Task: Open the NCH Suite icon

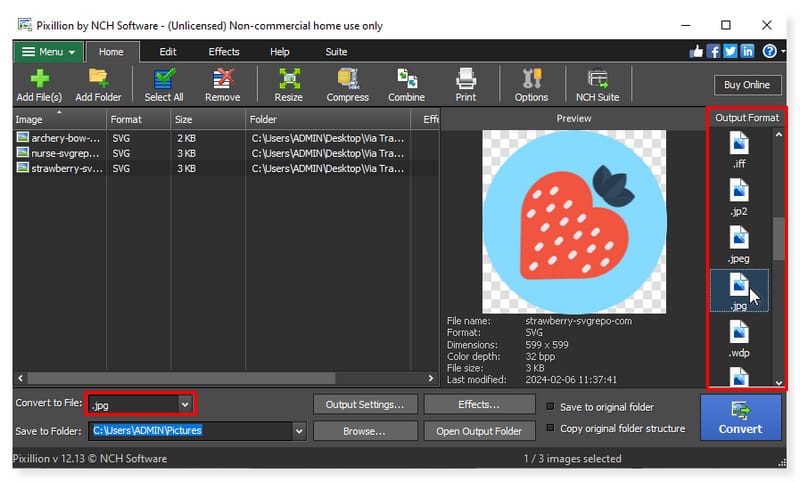Action: (597, 79)
